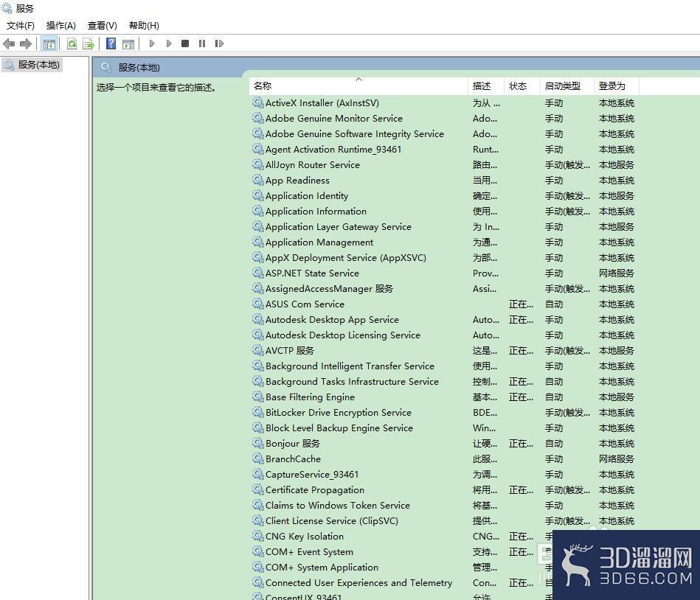Select Claims to Windows Token Service

point(338,505)
